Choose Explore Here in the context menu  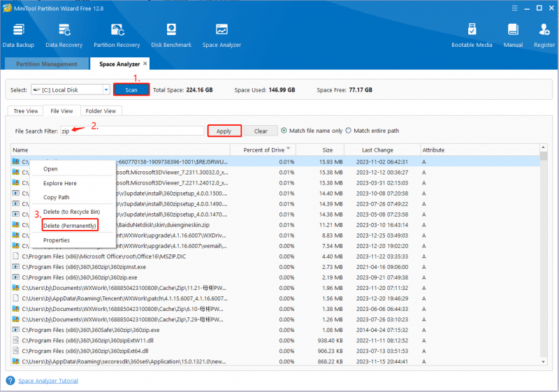coord(60,183)
